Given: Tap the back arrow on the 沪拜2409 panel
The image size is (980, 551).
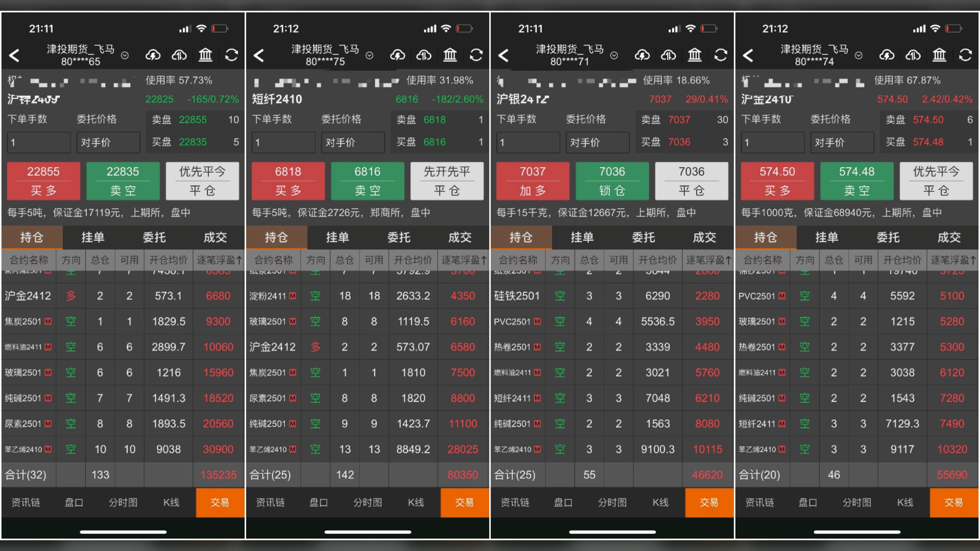Looking at the screenshot, I should pos(15,55).
